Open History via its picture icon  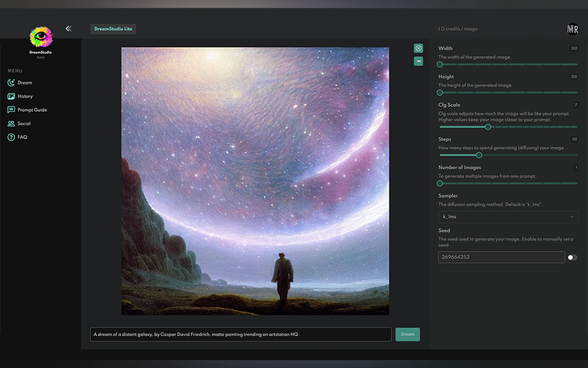pyautogui.click(x=11, y=96)
